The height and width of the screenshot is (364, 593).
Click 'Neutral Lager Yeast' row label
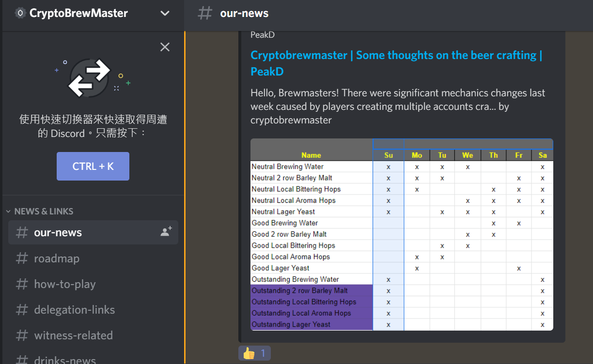[283, 212]
